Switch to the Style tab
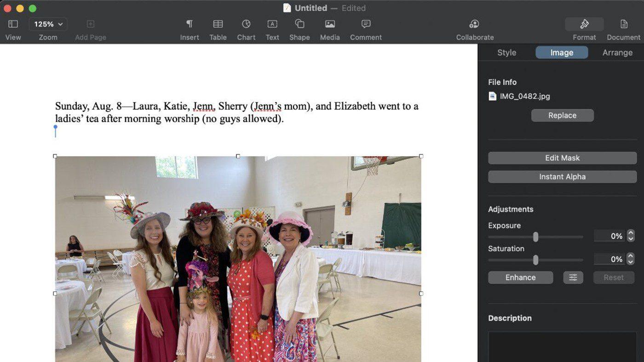This screenshot has height=362, width=644. pos(506,52)
